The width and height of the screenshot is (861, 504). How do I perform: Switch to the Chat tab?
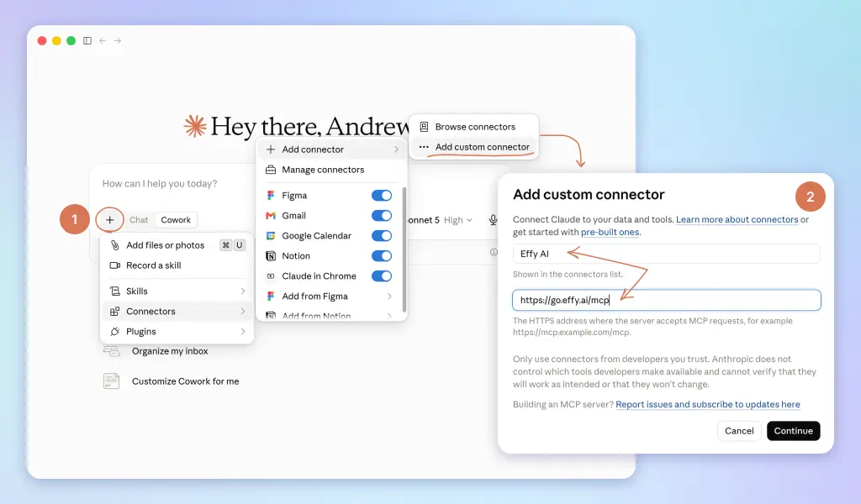point(139,220)
